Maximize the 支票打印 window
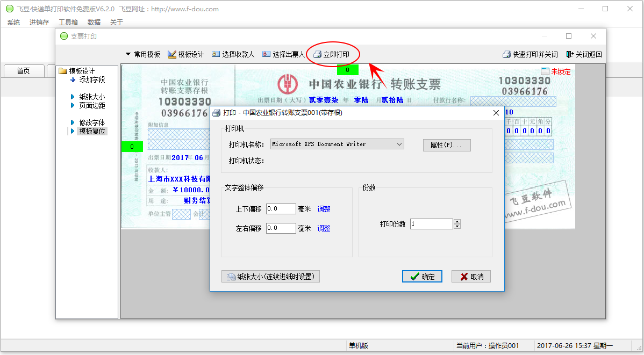644x355 pixels. click(x=569, y=36)
